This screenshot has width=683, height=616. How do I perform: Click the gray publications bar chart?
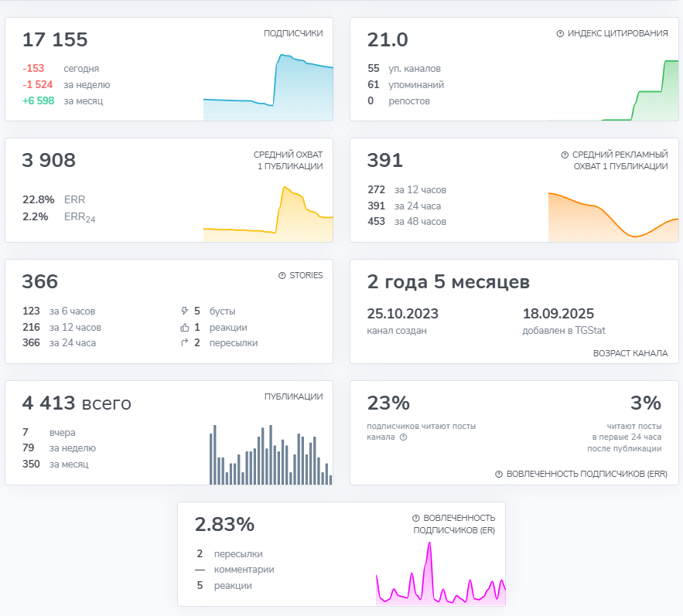pos(270,456)
